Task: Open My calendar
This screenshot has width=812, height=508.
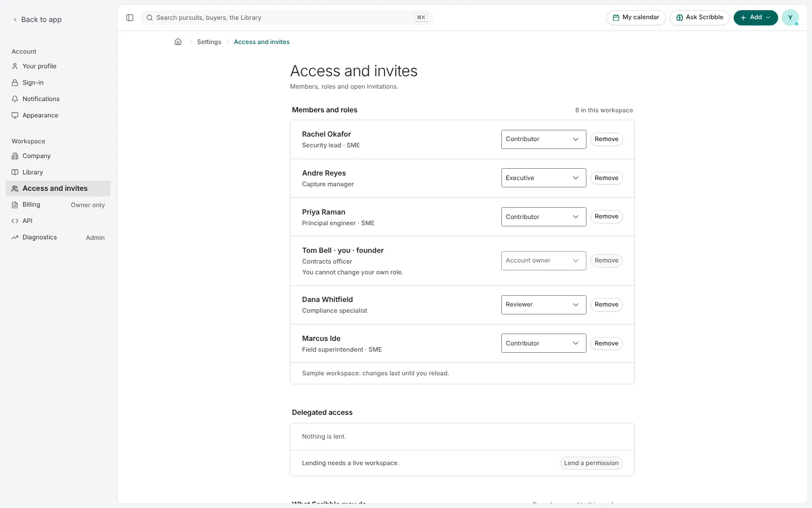Action: pyautogui.click(x=636, y=17)
